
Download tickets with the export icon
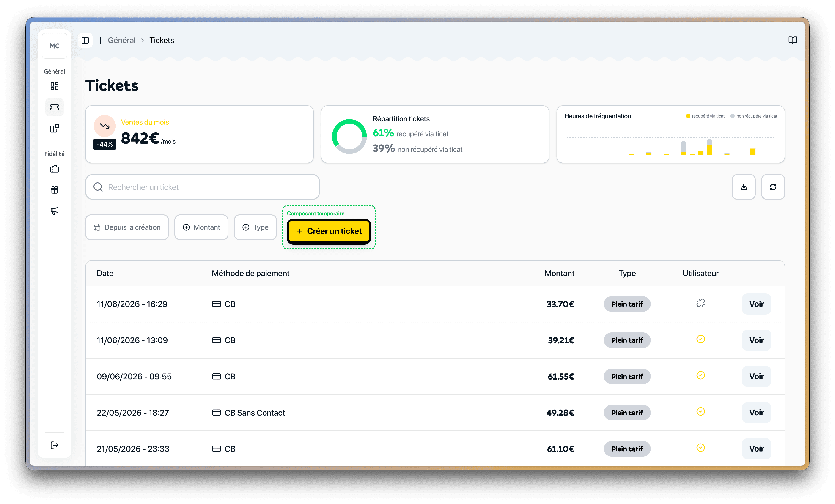(x=744, y=187)
